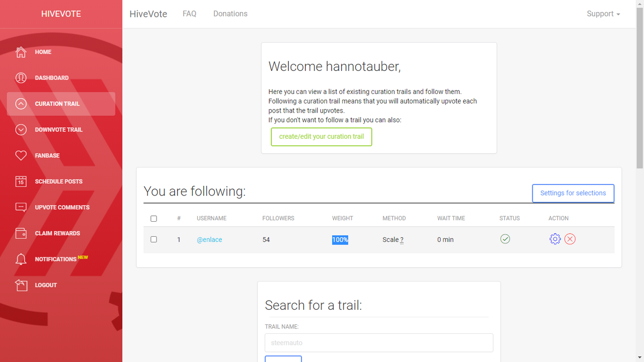Tick the checkbox for the @enlace row

point(153,239)
